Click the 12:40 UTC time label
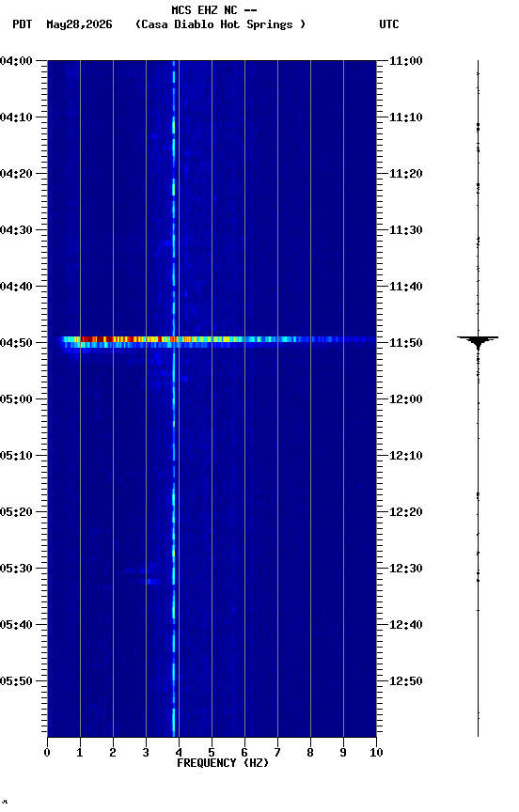Screen dimensions: 519x812 coord(406,625)
